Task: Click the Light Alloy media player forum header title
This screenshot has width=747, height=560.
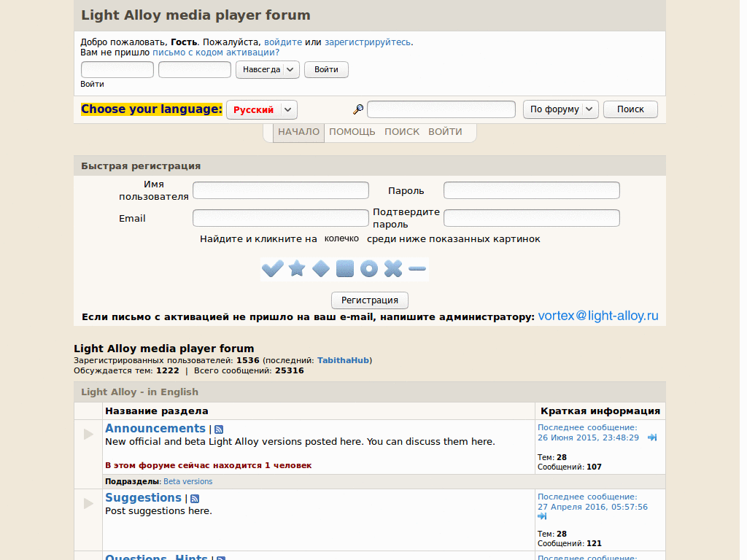Action: click(196, 15)
